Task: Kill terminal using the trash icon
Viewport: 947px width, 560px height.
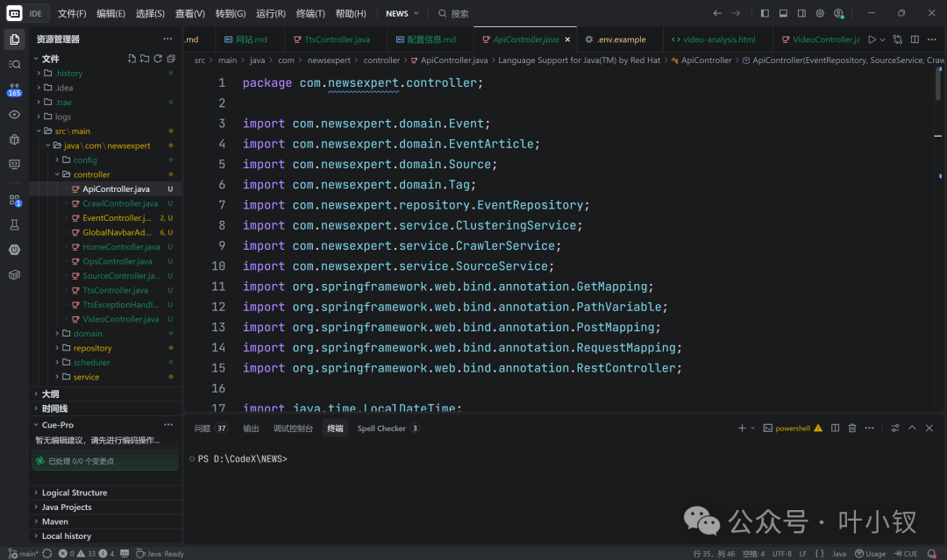Action: click(852, 429)
